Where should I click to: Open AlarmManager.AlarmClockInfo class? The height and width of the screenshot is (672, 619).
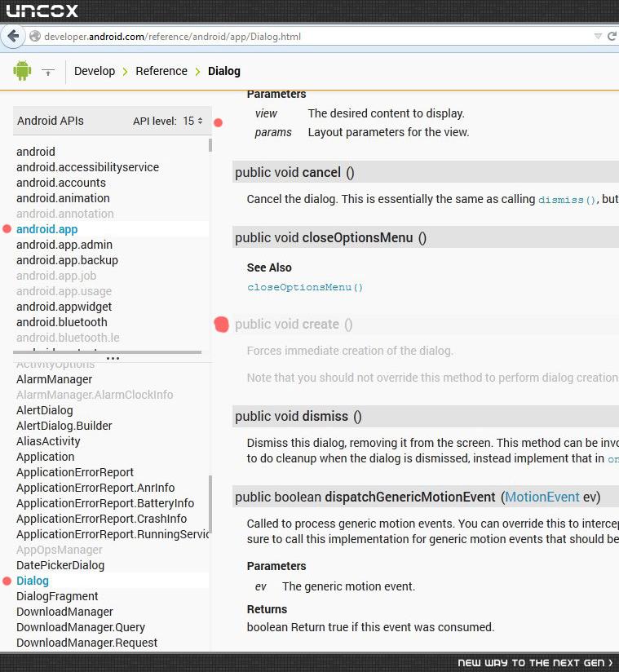[95, 395]
